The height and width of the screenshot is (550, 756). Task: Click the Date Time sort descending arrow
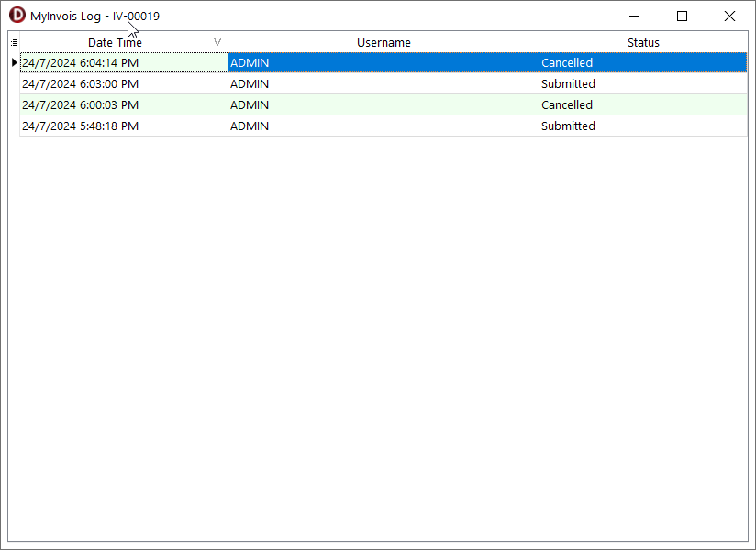coord(217,42)
